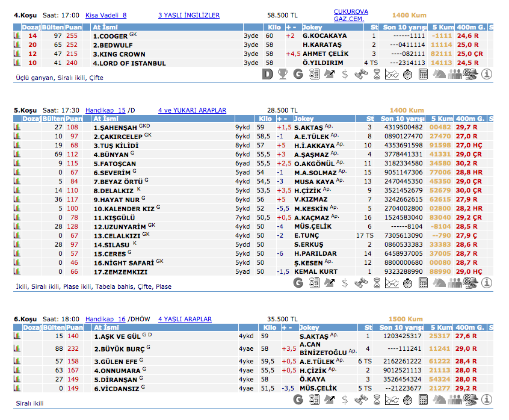Image resolution: width=509 pixels, height=420 pixels.
Task: Click the horse heads icon in race 5
Action: point(439,283)
